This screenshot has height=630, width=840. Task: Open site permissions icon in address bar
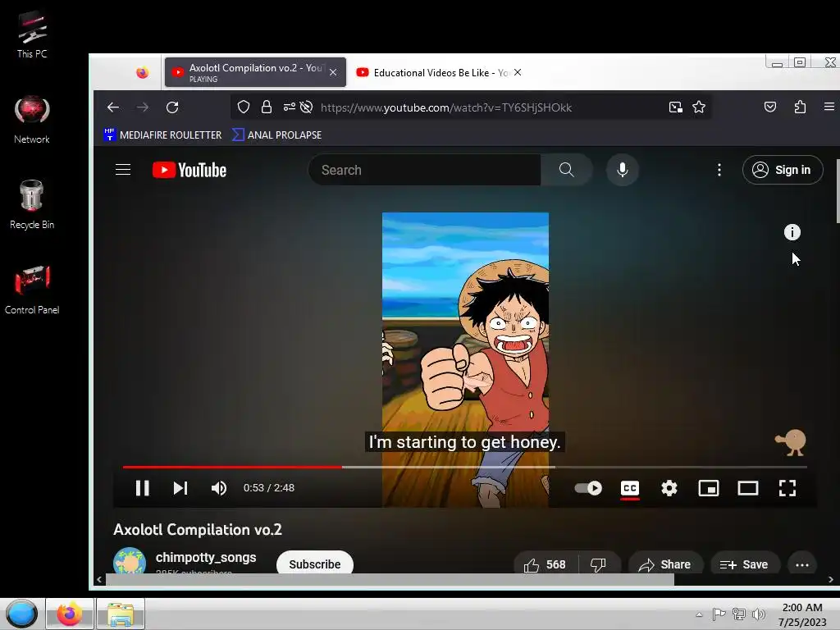[x=289, y=107]
